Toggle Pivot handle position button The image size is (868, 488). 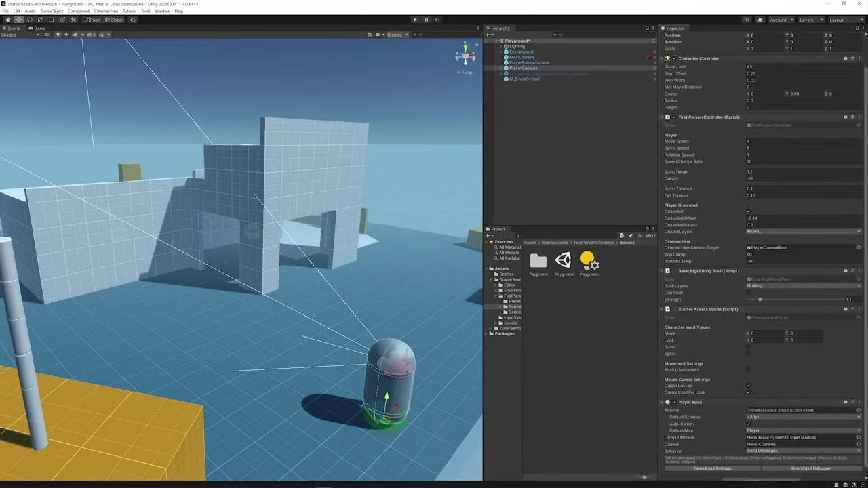(92, 20)
